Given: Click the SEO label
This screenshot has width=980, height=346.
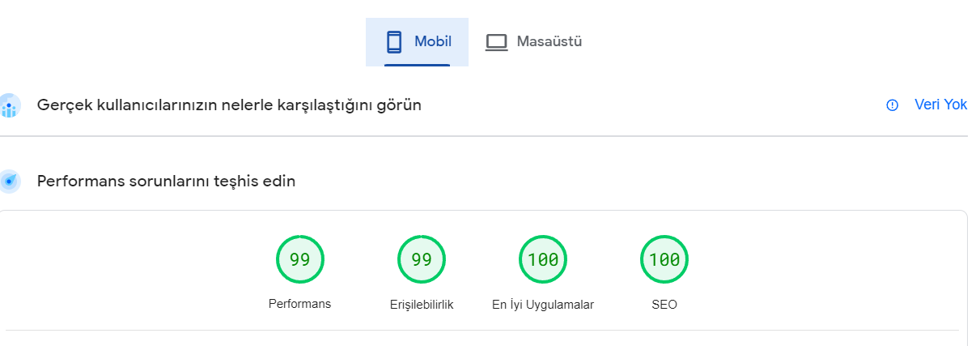Looking at the screenshot, I should (x=664, y=305).
